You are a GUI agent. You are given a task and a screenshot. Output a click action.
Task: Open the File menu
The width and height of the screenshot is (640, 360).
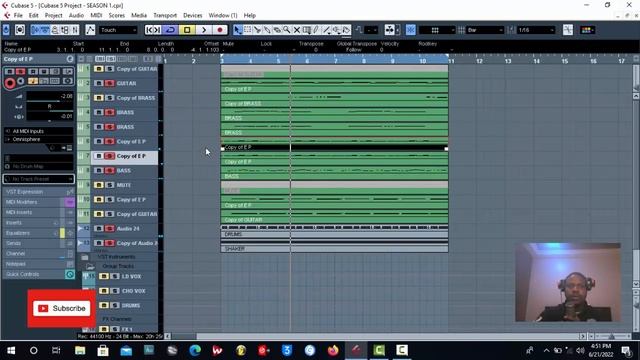click(18, 16)
